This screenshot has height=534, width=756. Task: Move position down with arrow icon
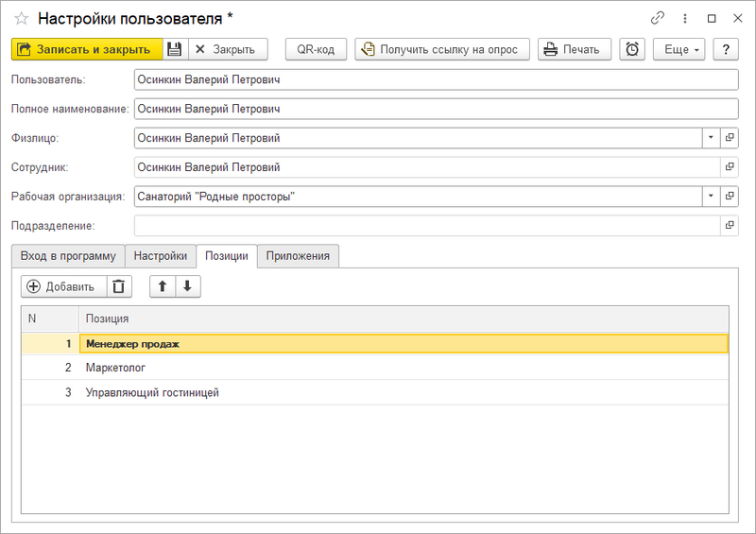[187, 287]
